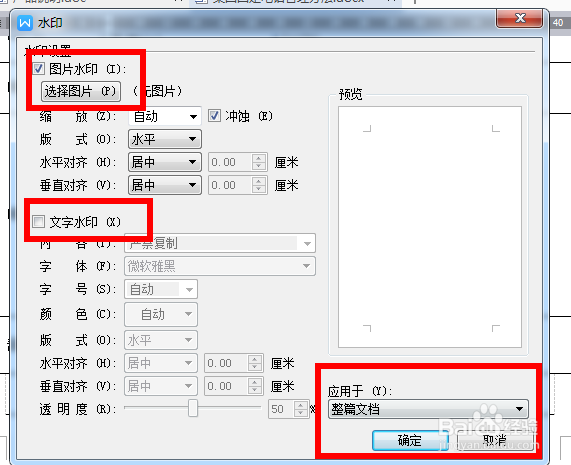571x465 pixels.
Task: Click the text vertical offset stepper
Action: [x=255, y=386]
